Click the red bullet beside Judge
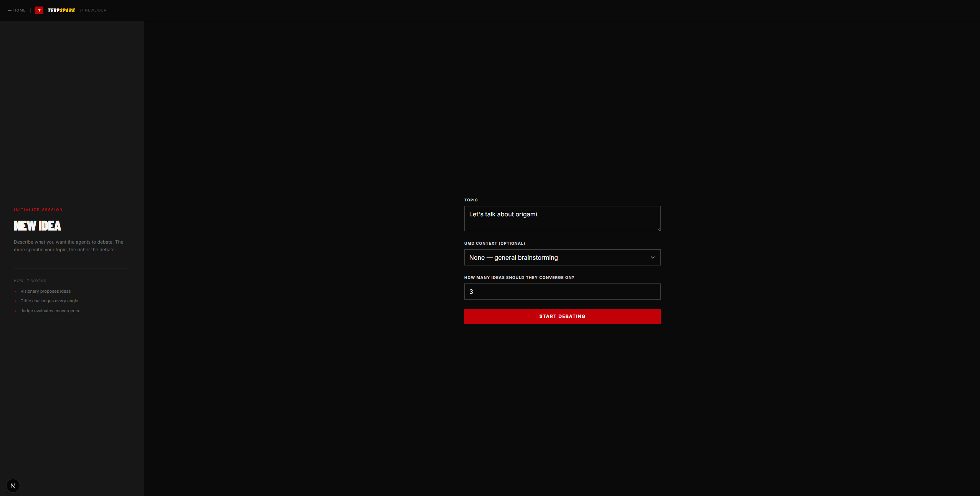The image size is (980, 496). (16, 311)
